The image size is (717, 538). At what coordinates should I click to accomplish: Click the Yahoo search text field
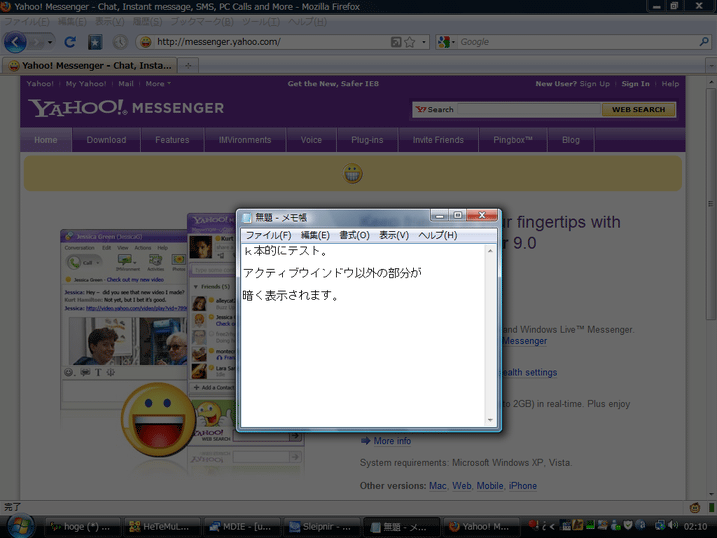click(529, 109)
